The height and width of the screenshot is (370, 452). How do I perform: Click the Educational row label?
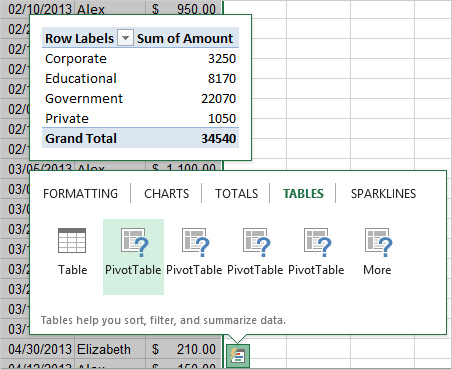tap(81, 79)
